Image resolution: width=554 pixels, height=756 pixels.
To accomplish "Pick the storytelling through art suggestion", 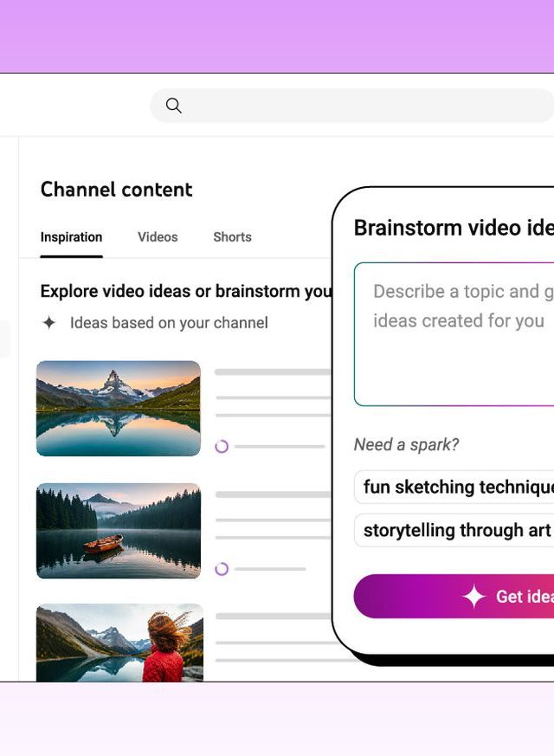I will pyautogui.click(x=455, y=530).
